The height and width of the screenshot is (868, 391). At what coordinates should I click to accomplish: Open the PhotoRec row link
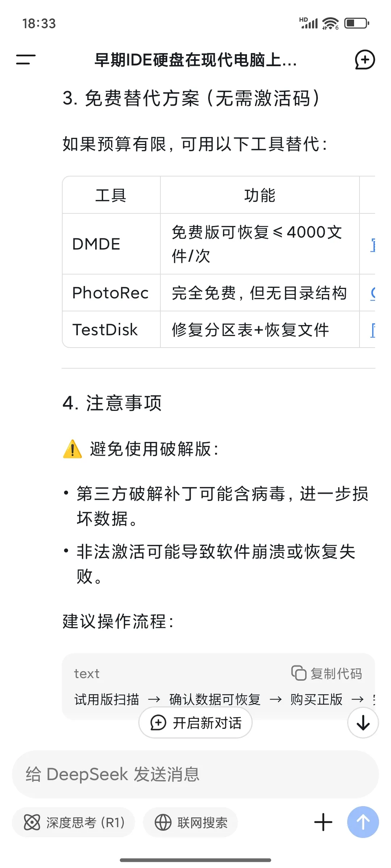click(x=373, y=293)
